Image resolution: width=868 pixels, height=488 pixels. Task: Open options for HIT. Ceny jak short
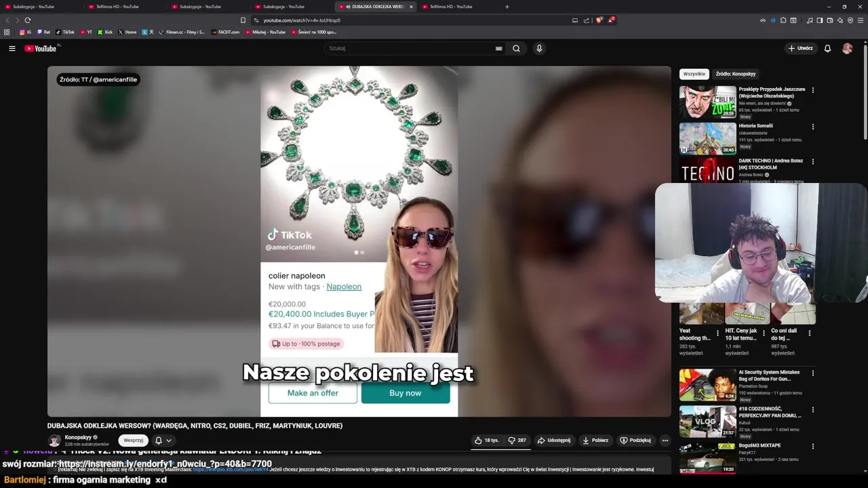(764, 333)
